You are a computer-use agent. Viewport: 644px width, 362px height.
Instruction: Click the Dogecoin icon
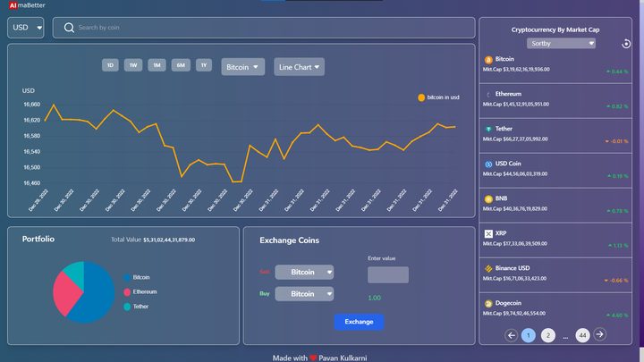click(x=488, y=303)
